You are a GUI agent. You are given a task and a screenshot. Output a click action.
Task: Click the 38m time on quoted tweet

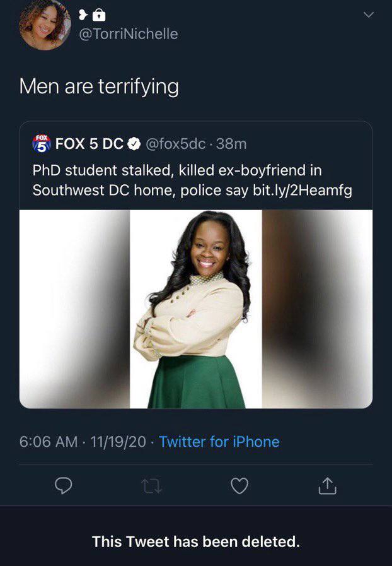[x=231, y=144]
